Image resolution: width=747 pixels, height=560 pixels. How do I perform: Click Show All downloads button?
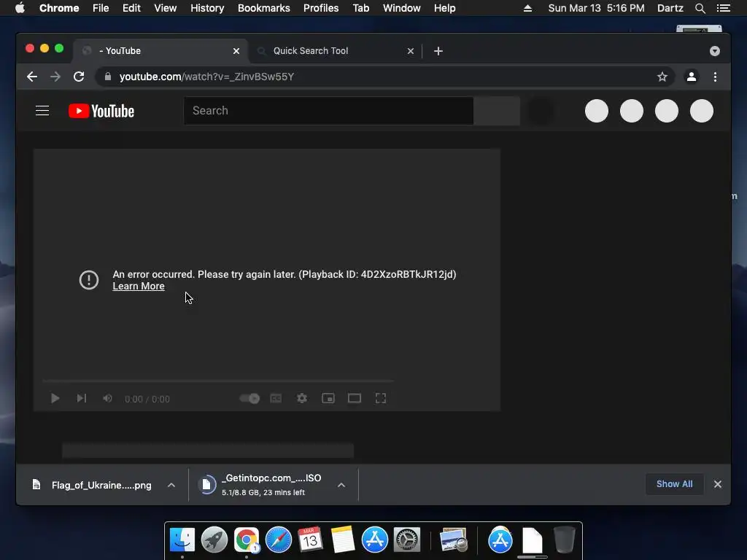pyautogui.click(x=675, y=484)
